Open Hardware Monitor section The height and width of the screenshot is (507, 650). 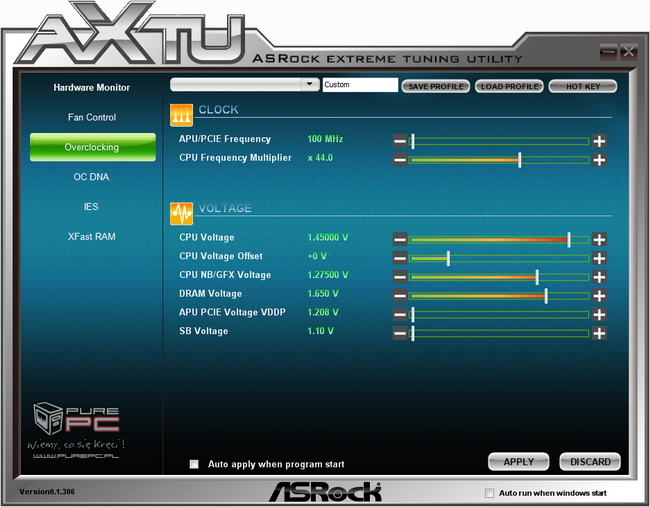tap(92, 87)
